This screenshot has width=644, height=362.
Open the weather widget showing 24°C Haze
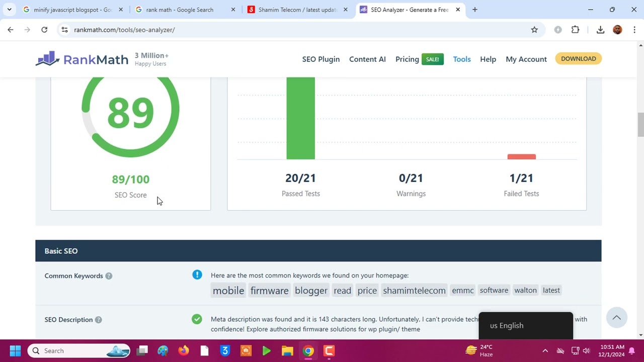[x=480, y=350]
